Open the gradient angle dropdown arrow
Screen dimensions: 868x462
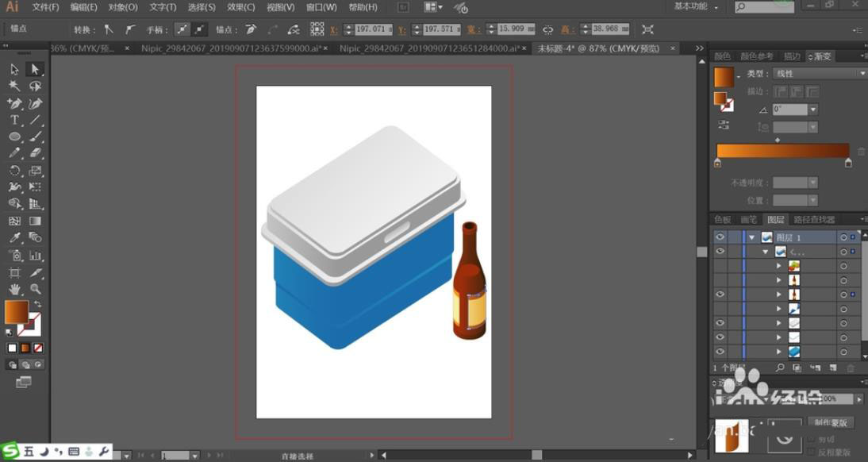(x=812, y=110)
